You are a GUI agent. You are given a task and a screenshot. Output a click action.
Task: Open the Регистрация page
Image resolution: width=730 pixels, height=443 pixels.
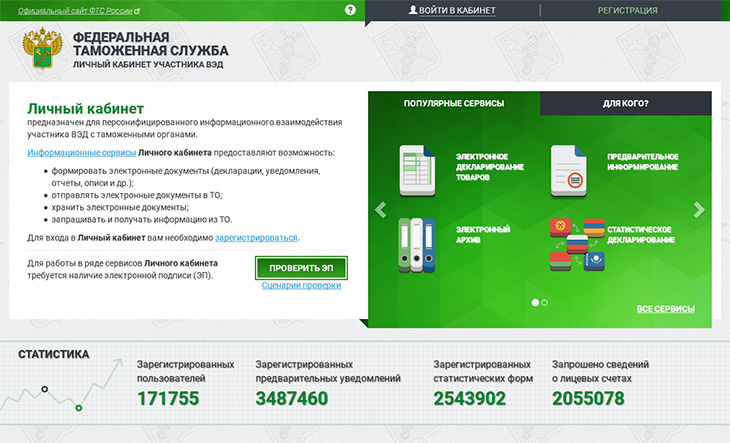628,10
